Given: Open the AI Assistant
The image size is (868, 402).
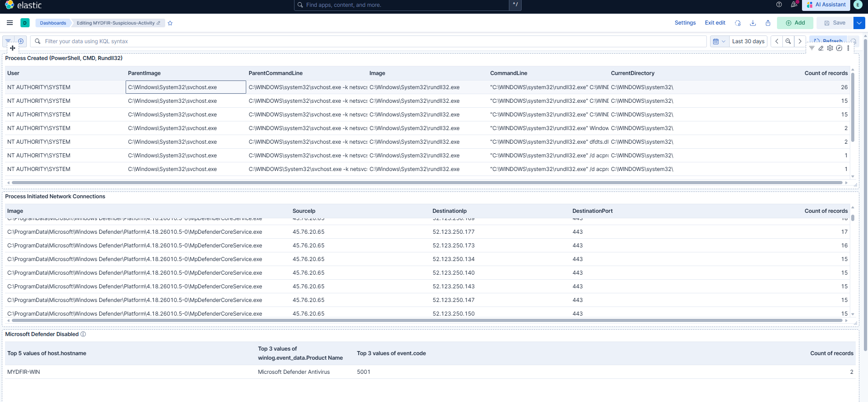Looking at the screenshot, I should click(826, 5).
